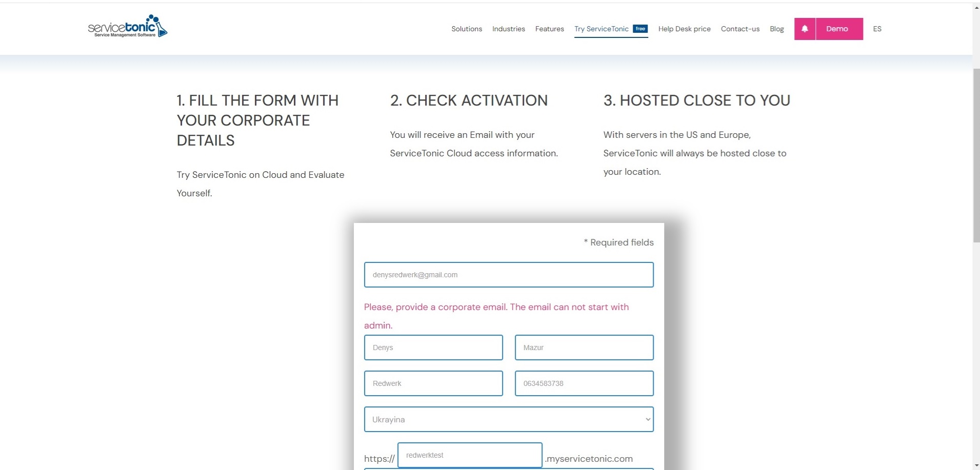Visit the Blog link
980x470 pixels.
tap(777, 29)
